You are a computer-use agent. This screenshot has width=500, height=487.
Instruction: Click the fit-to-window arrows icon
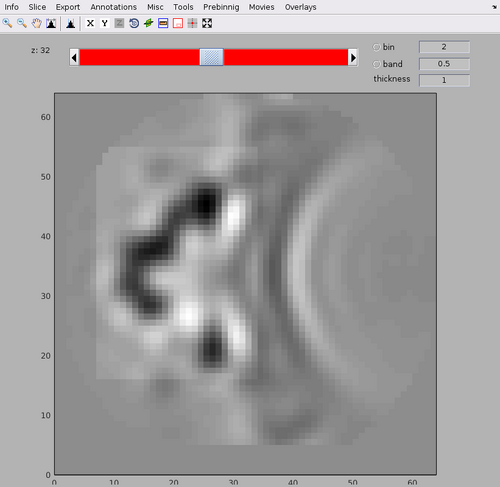[x=207, y=23]
